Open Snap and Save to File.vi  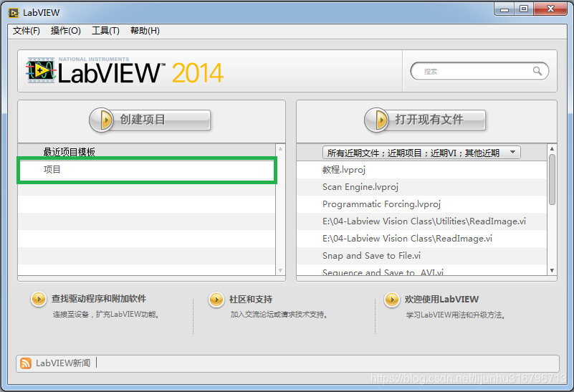421,255
